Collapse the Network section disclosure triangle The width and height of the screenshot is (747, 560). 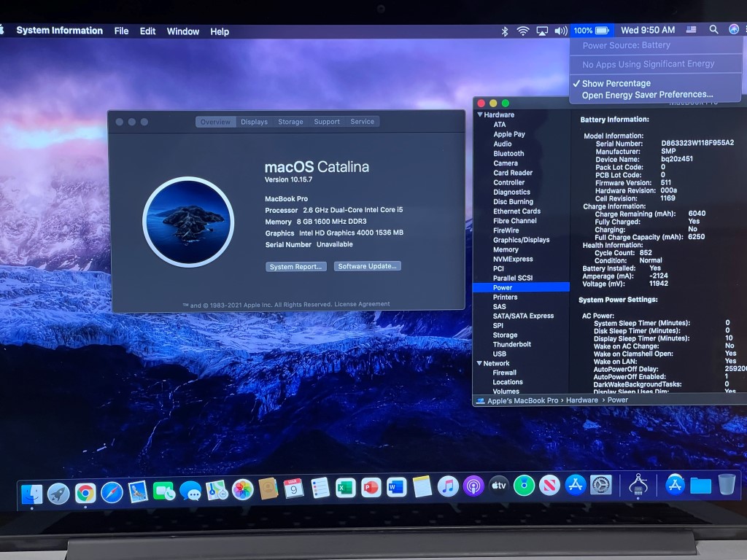pos(479,363)
